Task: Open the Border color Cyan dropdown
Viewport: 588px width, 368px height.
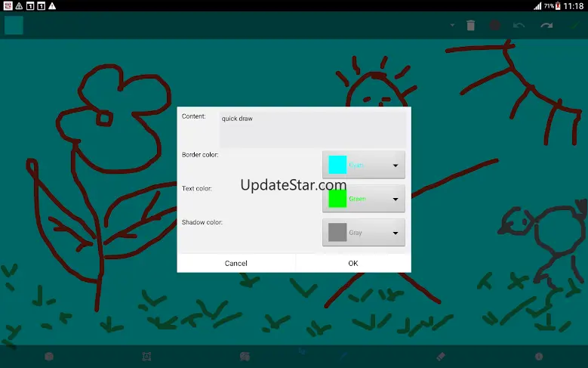Action: (x=364, y=165)
